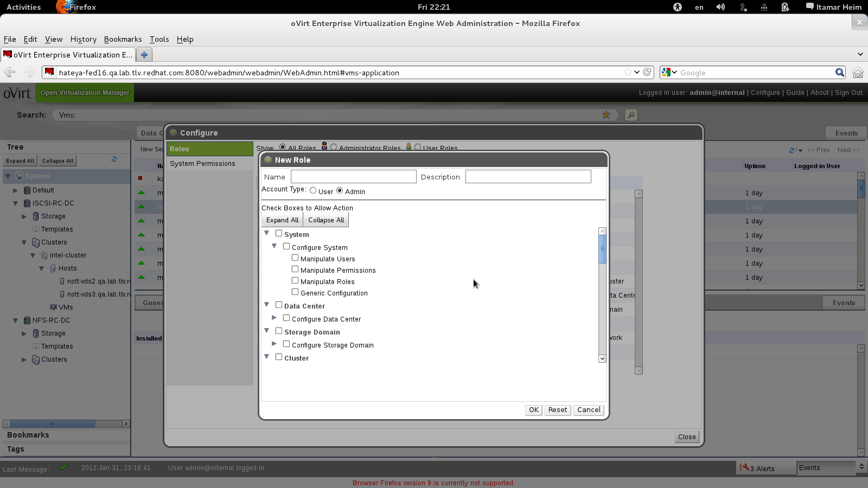This screenshot has width=868, height=488.
Task: Click the battery icon in the system tray
Action: [x=785, y=7]
